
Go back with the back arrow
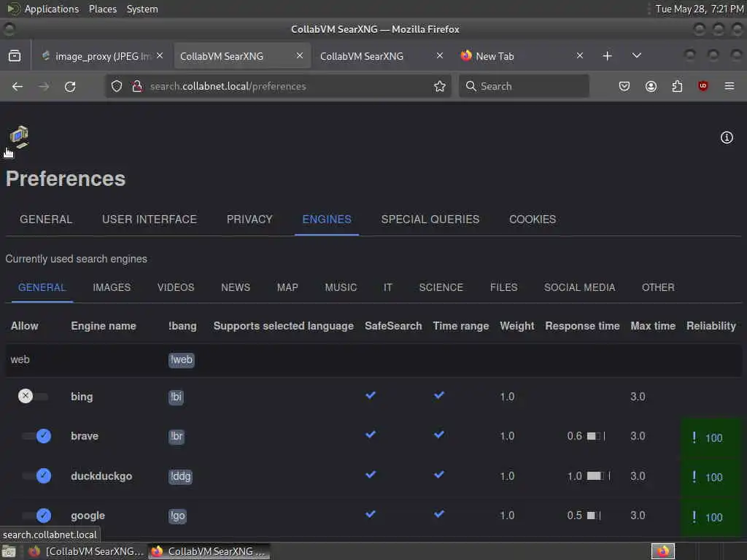click(18, 86)
